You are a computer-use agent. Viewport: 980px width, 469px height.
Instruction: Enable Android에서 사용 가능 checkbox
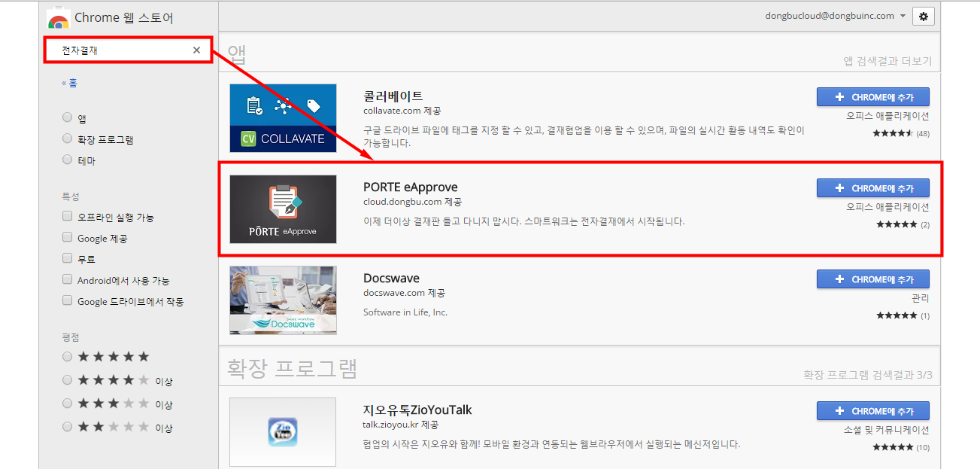[68, 280]
